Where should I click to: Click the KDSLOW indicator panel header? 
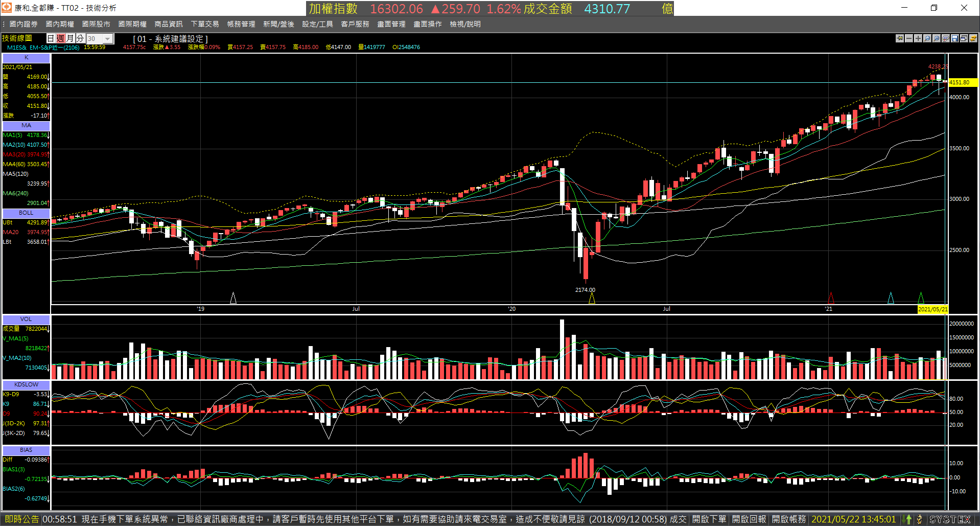(x=26, y=384)
